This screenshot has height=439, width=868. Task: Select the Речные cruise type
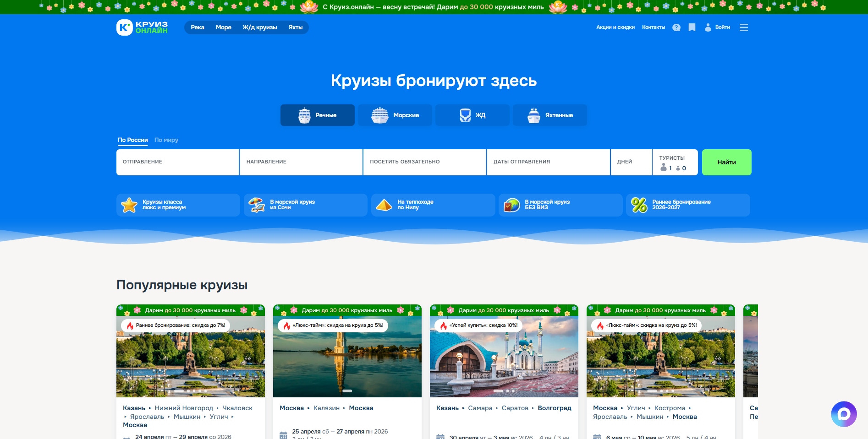(317, 115)
